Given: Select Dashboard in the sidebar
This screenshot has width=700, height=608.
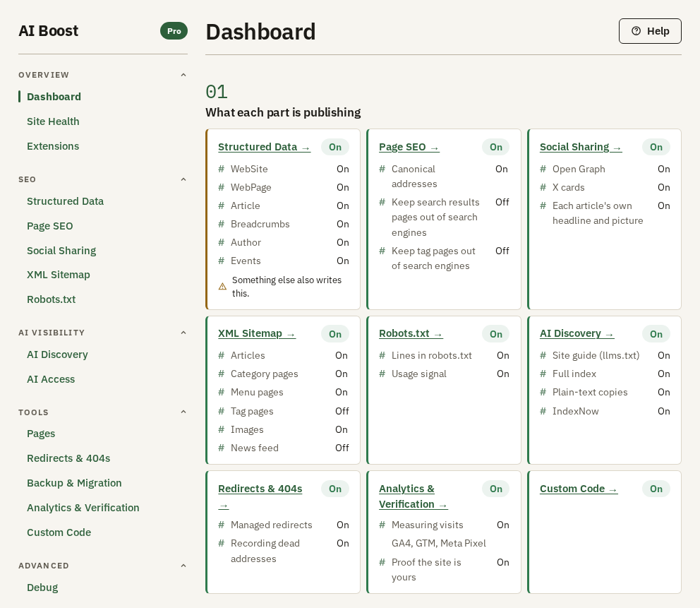Looking at the screenshot, I should (x=54, y=97).
